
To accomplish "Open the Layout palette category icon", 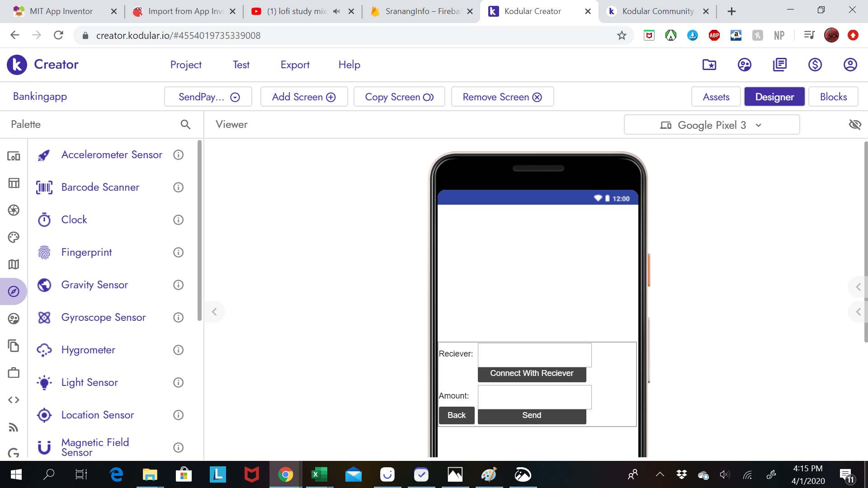I will click(x=14, y=183).
